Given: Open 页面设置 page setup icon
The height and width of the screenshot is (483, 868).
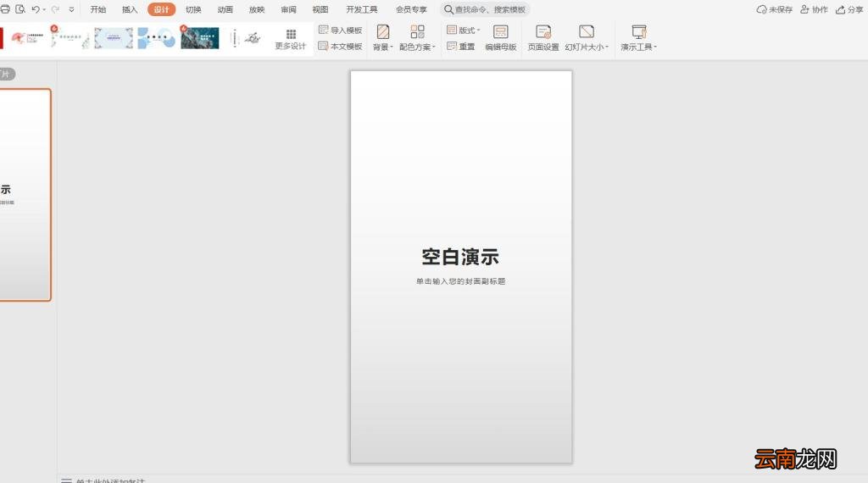Looking at the screenshot, I should [543, 31].
